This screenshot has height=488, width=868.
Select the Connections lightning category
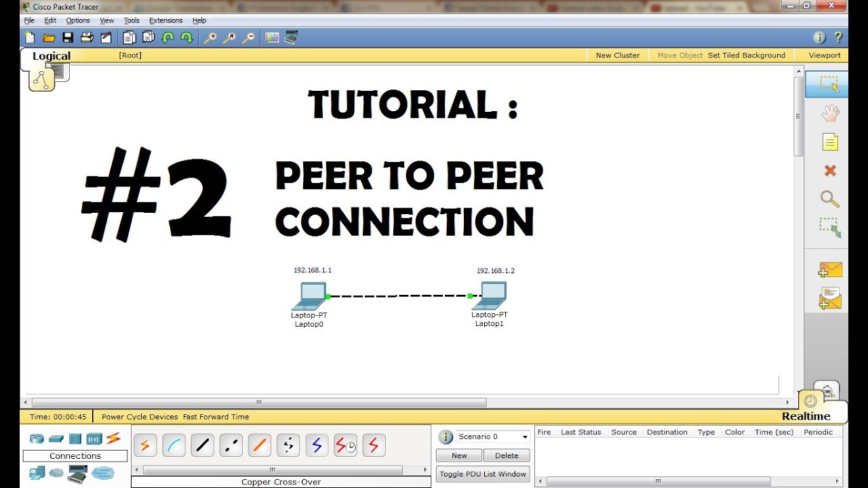click(113, 438)
